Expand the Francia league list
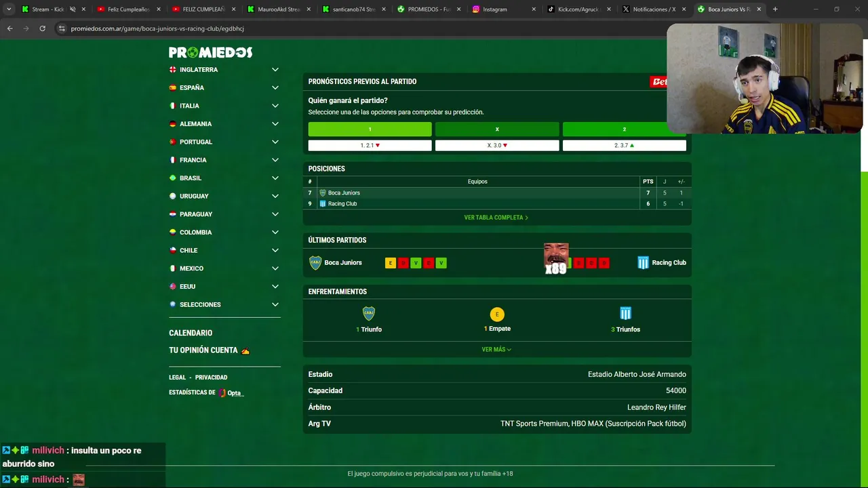Image resolution: width=868 pixels, height=488 pixels. (x=275, y=160)
